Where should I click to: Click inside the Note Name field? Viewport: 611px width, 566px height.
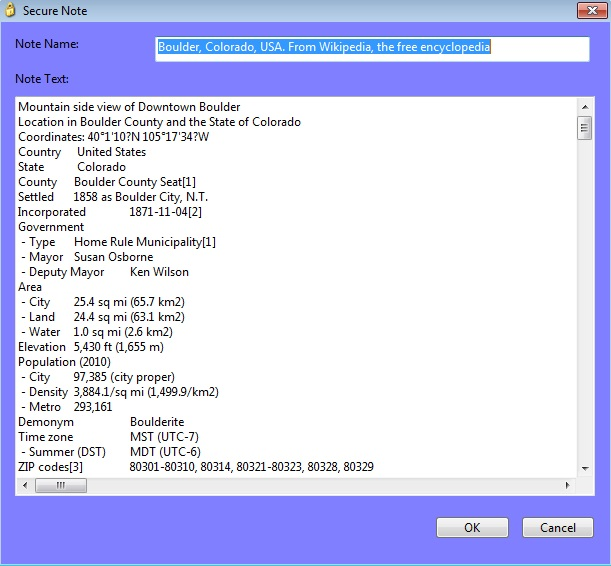click(372, 48)
